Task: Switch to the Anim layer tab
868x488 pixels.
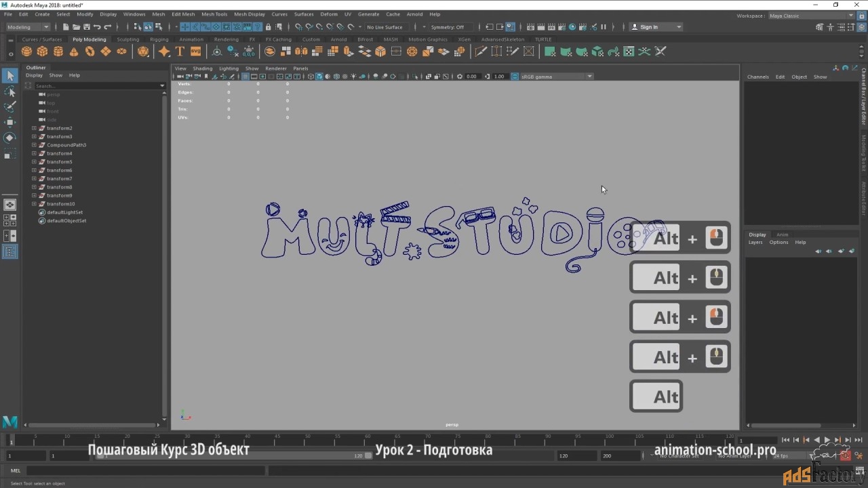Action: tap(783, 235)
